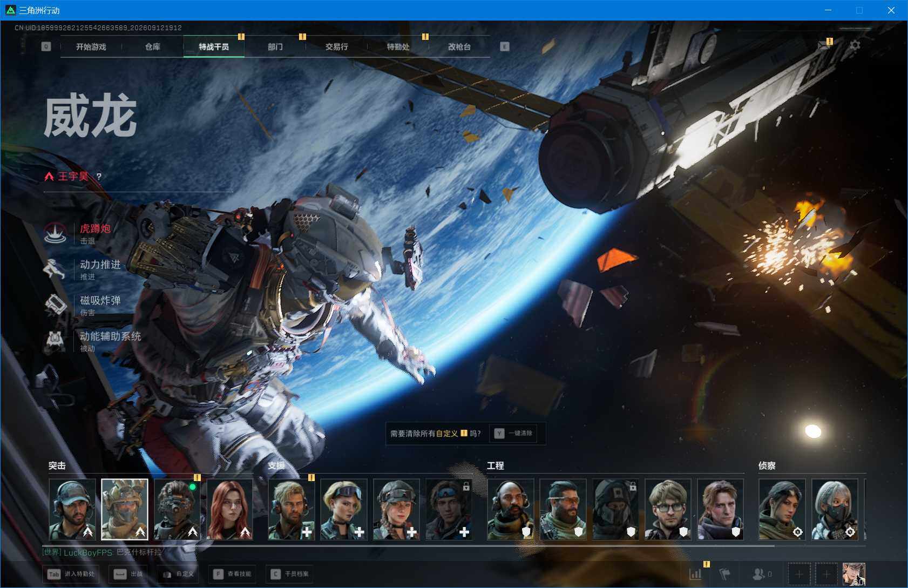Select the locked 支援 operator portrait
The width and height of the screenshot is (908, 588).
pos(449,509)
